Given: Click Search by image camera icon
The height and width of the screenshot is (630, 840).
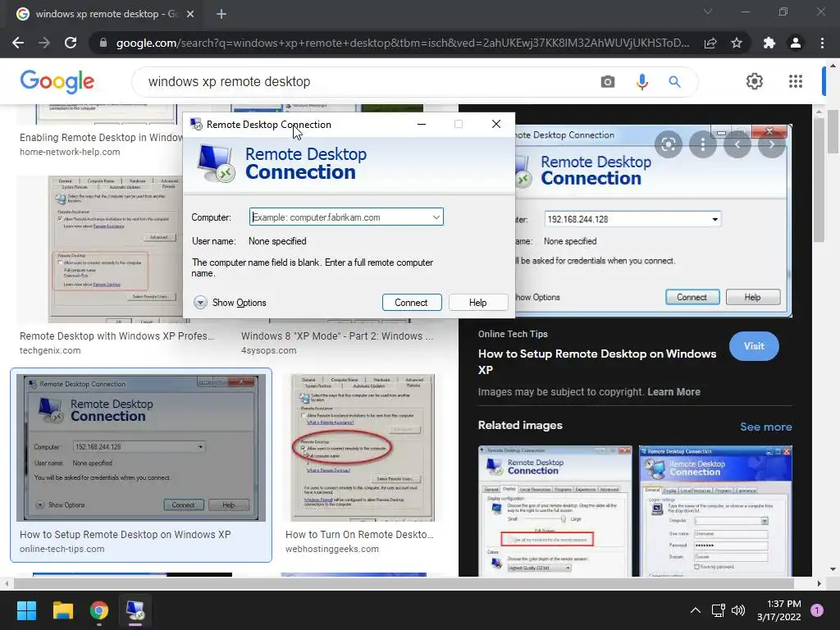Looking at the screenshot, I should click(608, 81).
